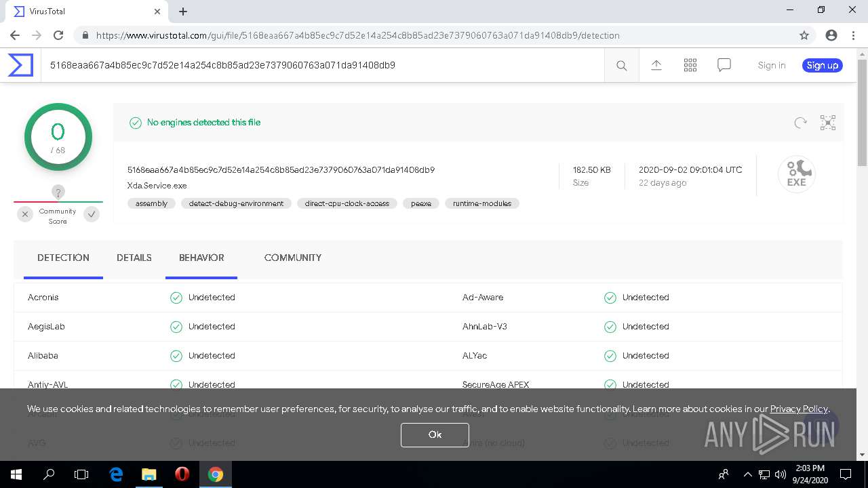Switch to the DETECTION tab
This screenshot has height=488, width=868.
(x=63, y=258)
